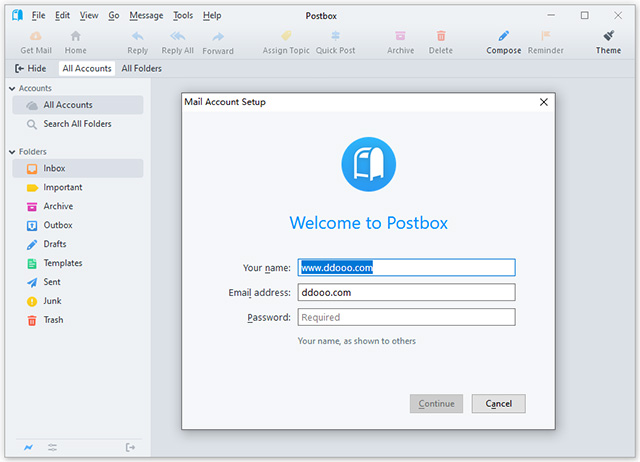Open the Drafts folder
Viewport: 640px width, 462px height.
coord(55,244)
